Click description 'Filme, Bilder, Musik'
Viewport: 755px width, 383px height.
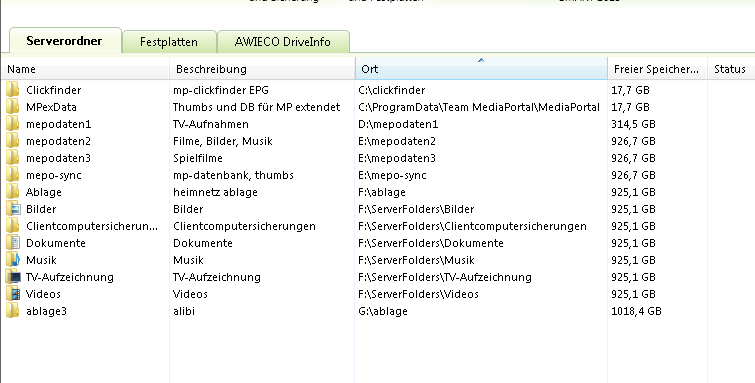coord(223,141)
